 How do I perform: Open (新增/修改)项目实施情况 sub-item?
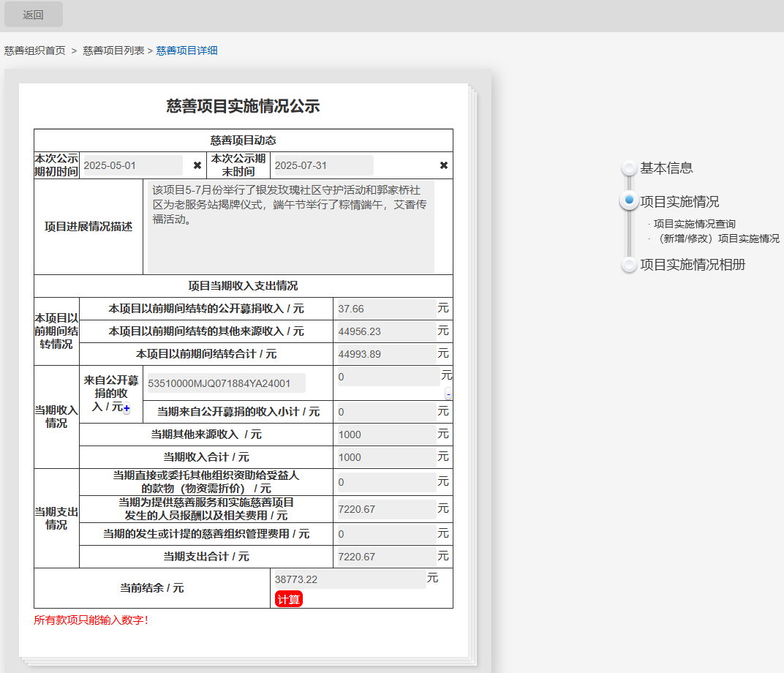(x=718, y=238)
